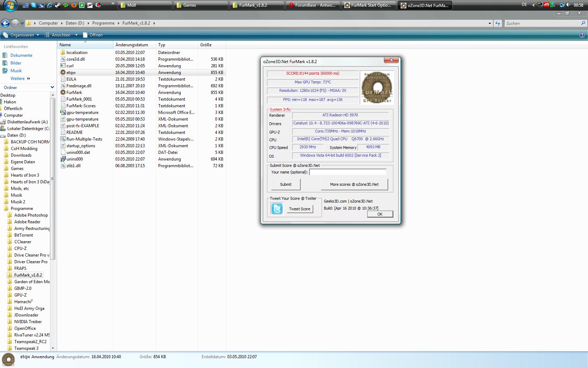Click breadcrumb arrow after Computer

(x=62, y=23)
